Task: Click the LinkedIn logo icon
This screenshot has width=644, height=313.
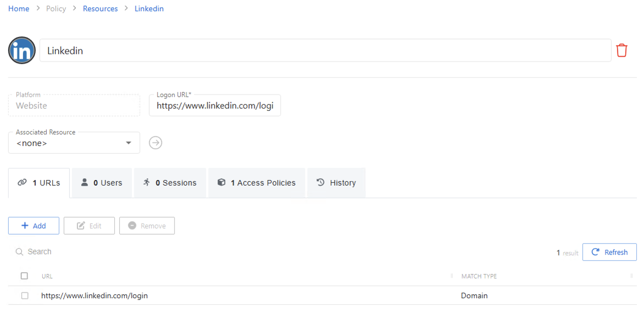Action: [22, 51]
